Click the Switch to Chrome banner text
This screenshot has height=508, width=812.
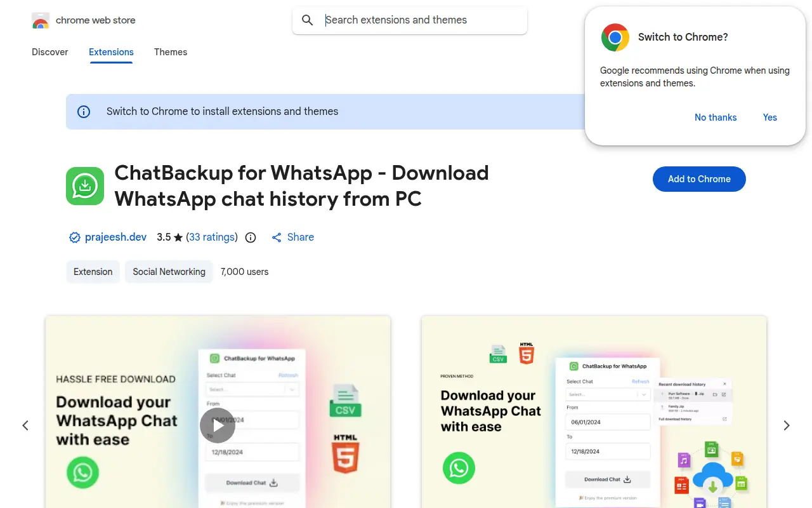click(222, 112)
